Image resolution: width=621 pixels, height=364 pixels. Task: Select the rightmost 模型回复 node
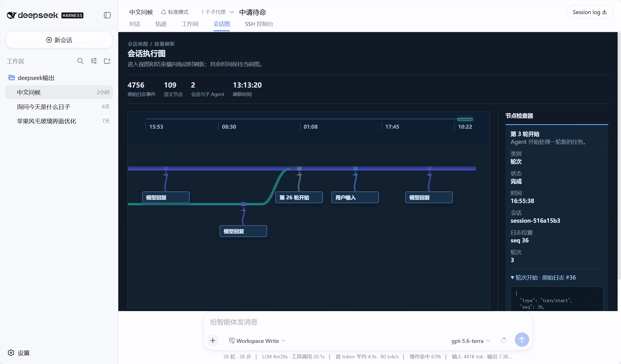pyautogui.click(x=429, y=197)
